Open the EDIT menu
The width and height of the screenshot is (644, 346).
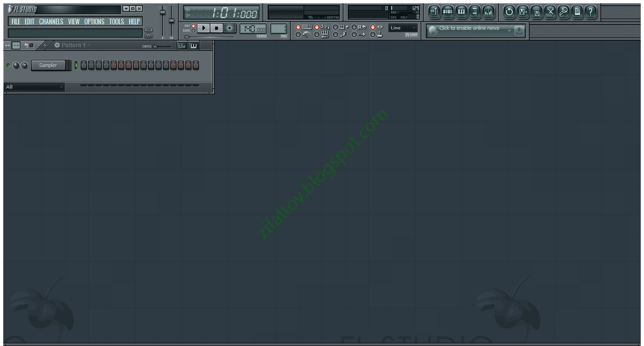tap(29, 21)
